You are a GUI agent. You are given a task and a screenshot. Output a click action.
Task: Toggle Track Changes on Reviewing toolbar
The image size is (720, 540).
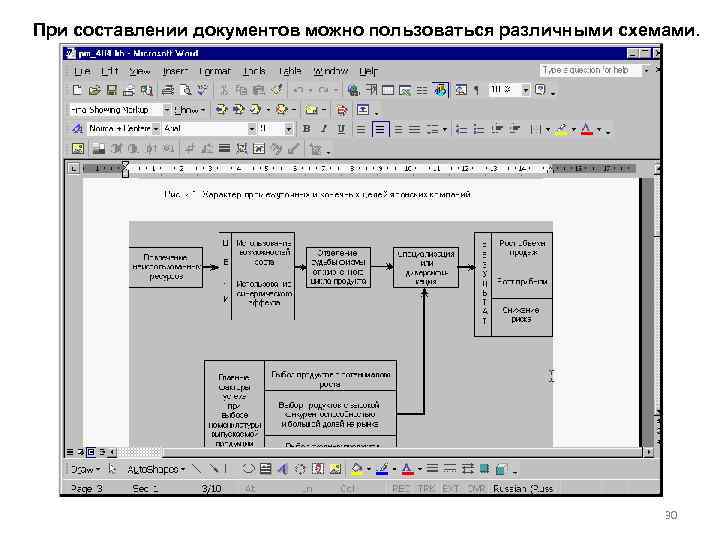342,110
